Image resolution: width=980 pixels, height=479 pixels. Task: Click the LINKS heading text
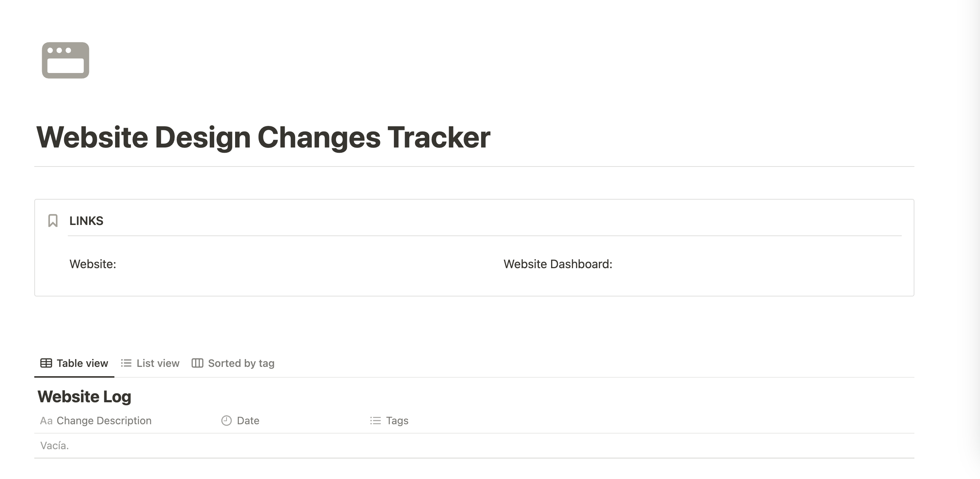86,221
